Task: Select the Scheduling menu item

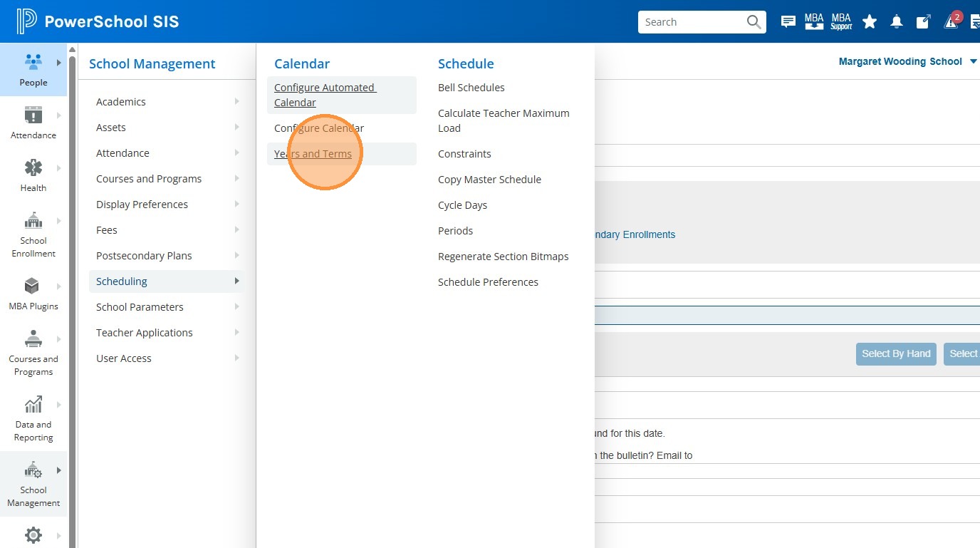Action: (x=166, y=281)
